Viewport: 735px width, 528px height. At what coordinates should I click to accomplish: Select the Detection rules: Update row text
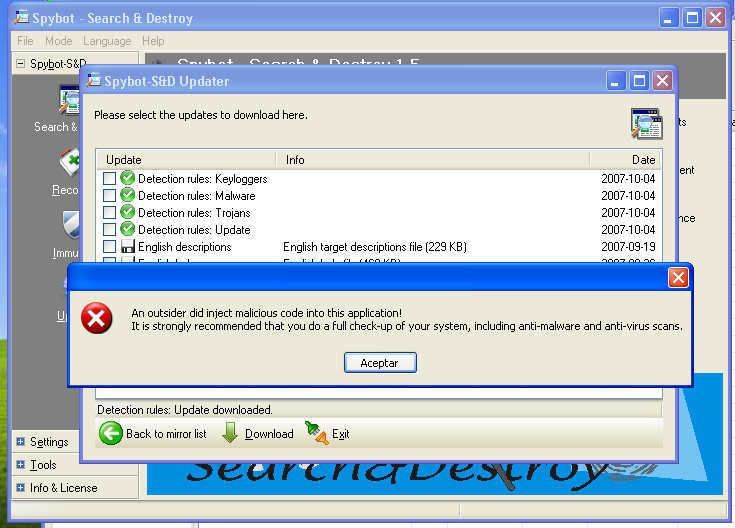[x=194, y=230]
